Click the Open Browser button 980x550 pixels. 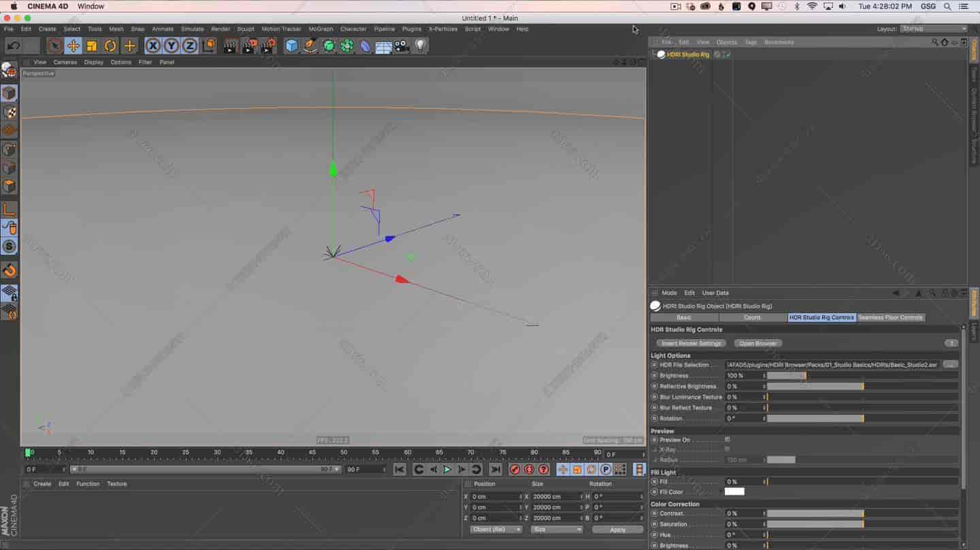pos(757,343)
